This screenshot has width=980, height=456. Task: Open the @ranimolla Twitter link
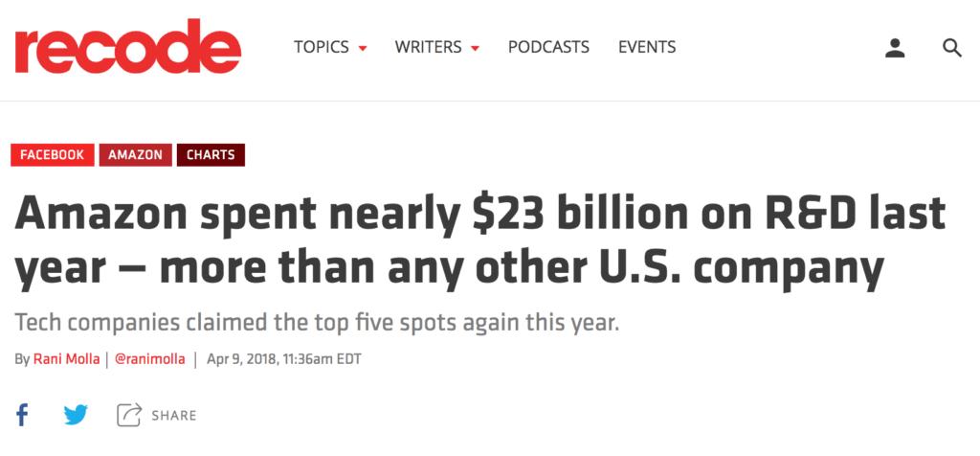[x=150, y=359]
